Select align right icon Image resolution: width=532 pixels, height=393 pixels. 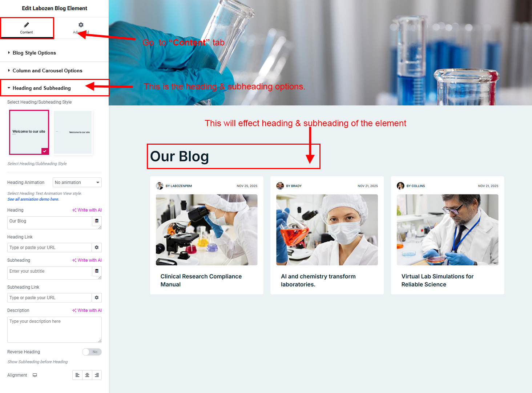tap(97, 375)
